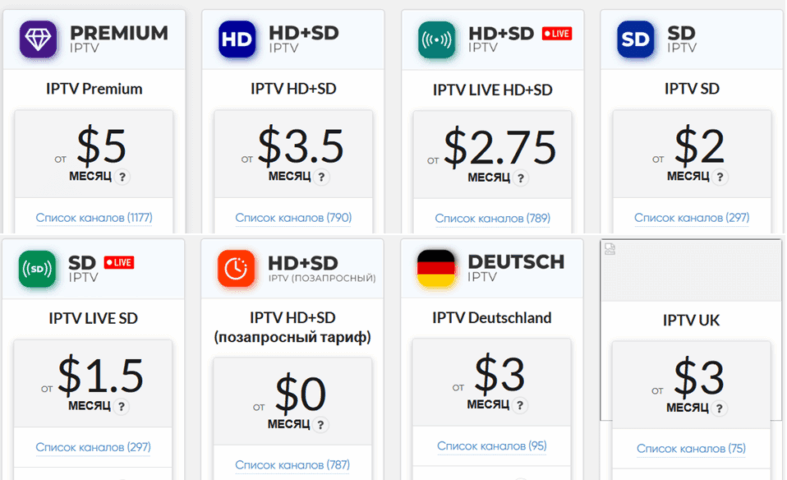The width and height of the screenshot is (787, 480).
Task: Open channel list with 790 channels
Action: click(293, 217)
